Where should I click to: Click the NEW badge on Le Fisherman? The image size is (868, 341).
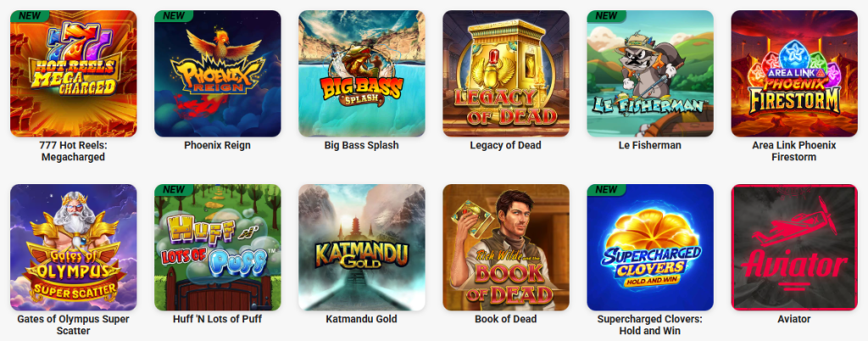tap(605, 15)
